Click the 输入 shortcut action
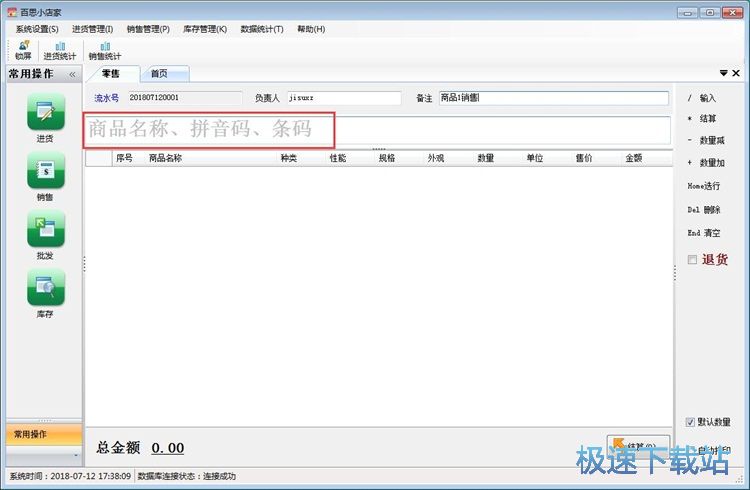Image resolution: width=750 pixels, height=490 pixels. click(x=702, y=98)
